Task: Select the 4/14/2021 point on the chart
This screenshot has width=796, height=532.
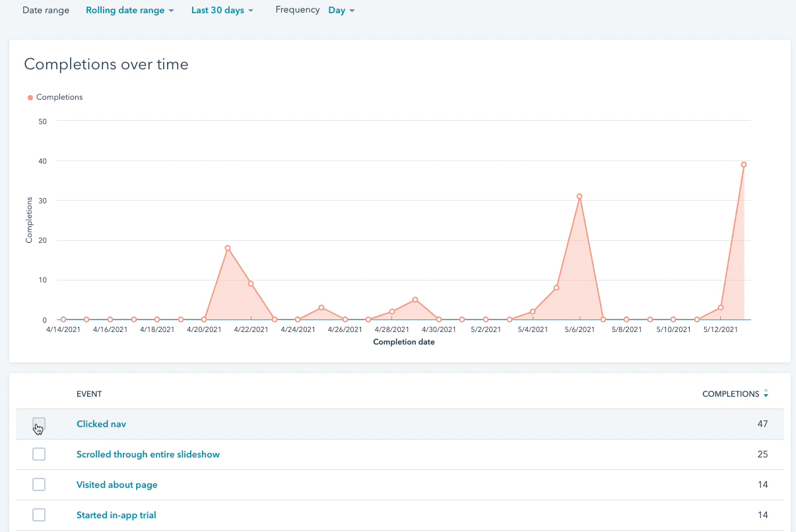Action: (63, 319)
